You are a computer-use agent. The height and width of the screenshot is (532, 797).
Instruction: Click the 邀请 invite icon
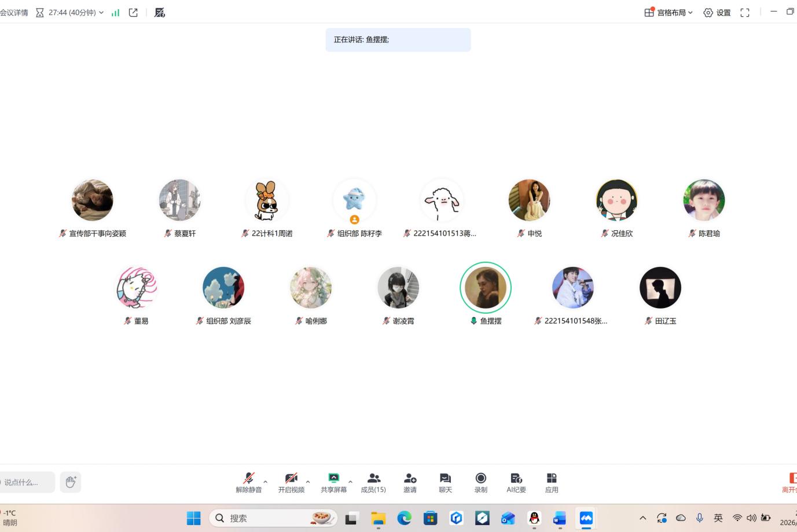tap(410, 481)
